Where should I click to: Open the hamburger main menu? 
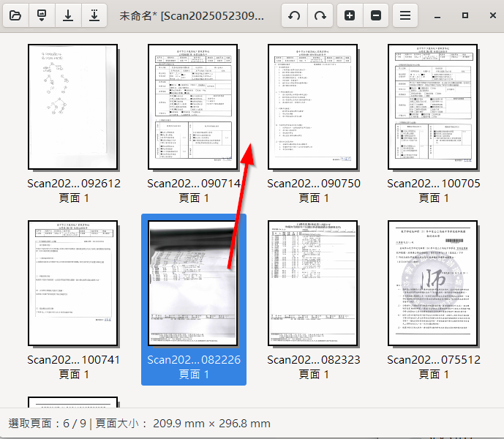pos(405,15)
